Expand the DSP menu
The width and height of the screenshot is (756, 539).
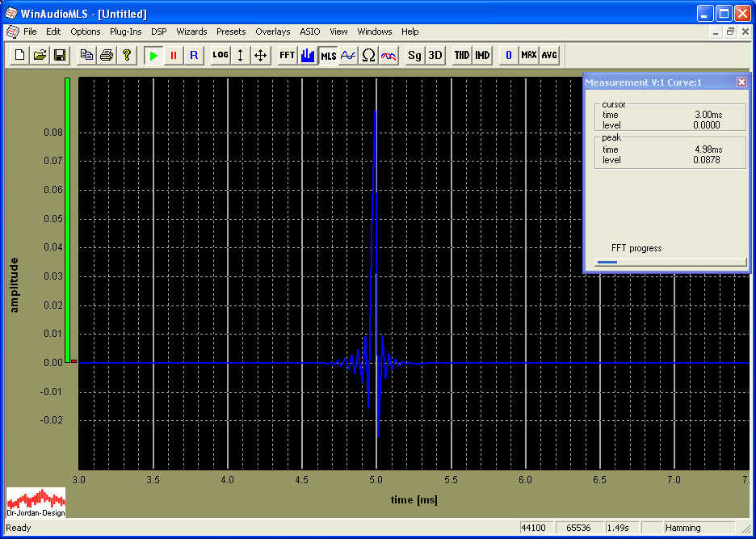[158, 32]
